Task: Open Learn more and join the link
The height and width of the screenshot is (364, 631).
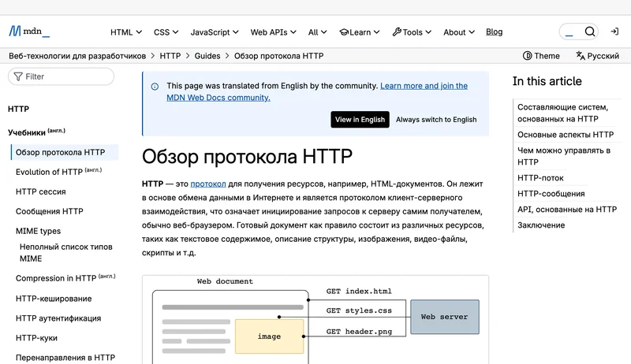Action: tap(424, 86)
